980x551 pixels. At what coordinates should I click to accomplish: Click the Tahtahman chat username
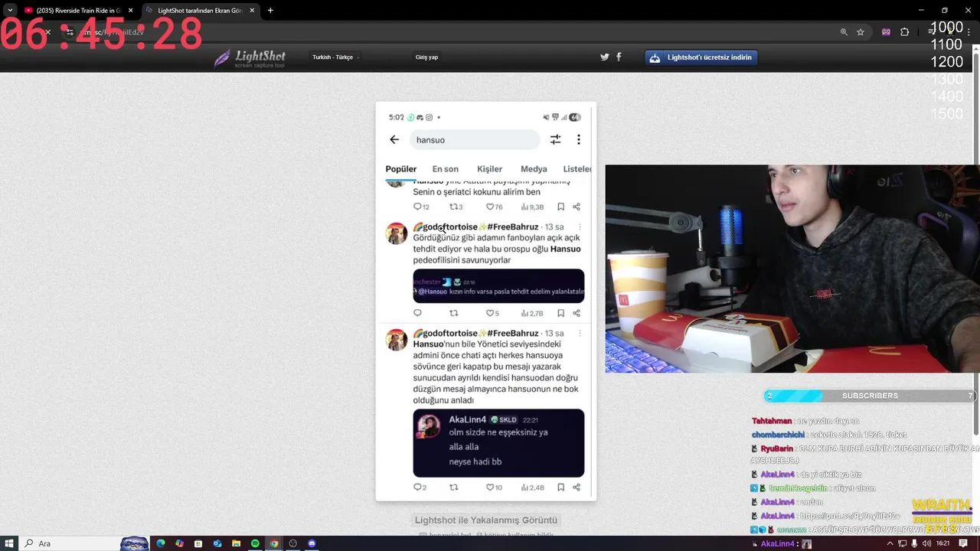tap(772, 421)
